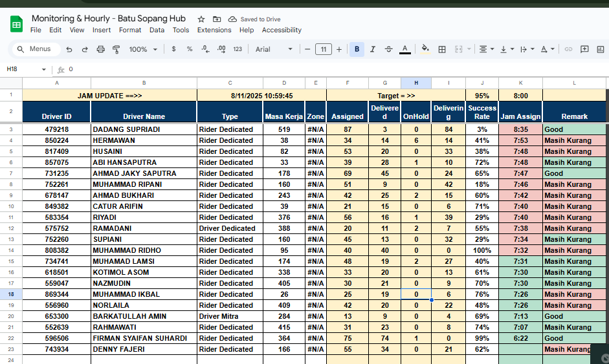Click the Undo arrow icon
This screenshot has height=364, width=609.
click(69, 49)
